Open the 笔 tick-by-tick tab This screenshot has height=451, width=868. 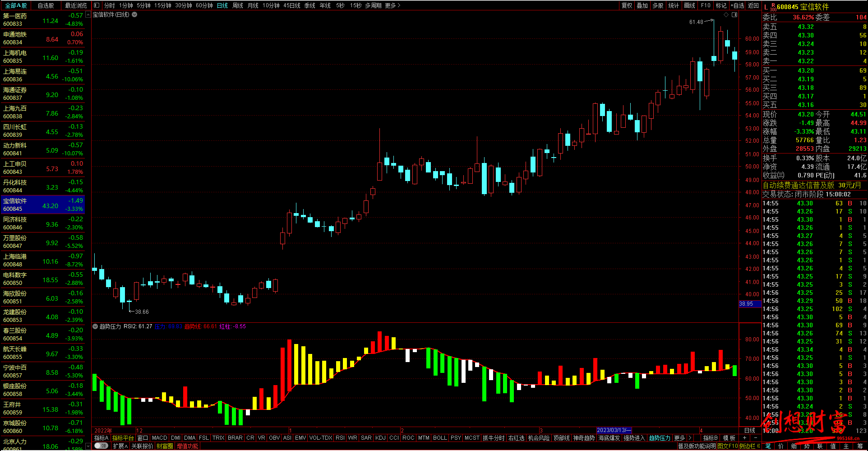pyautogui.click(x=768, y=446)
